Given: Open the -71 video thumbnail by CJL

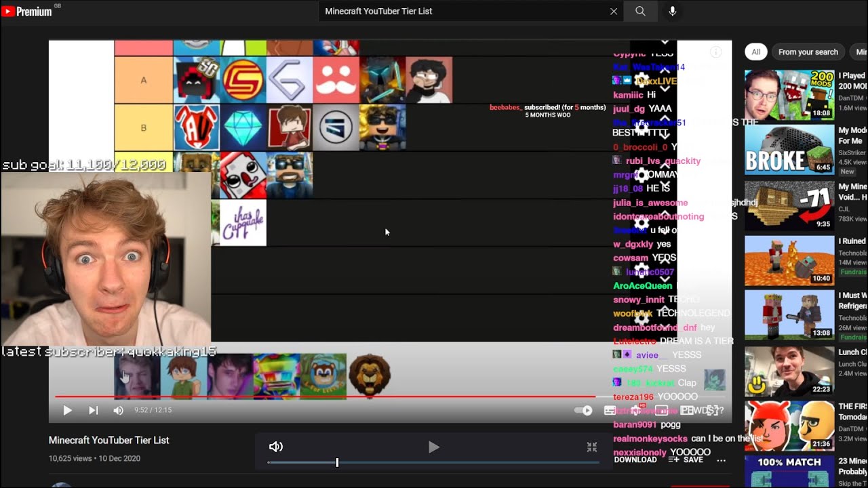Looking at the screenshot, I should coord(789,205).
